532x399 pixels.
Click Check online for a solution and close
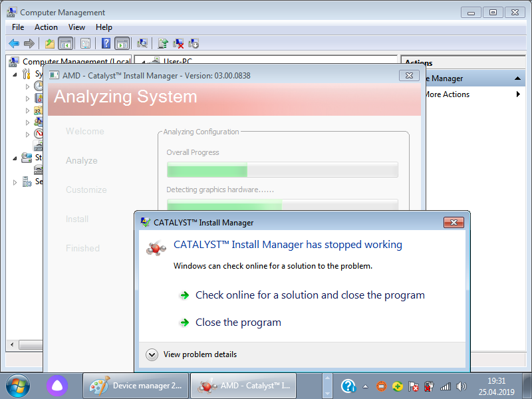click(x=302, y=295)
